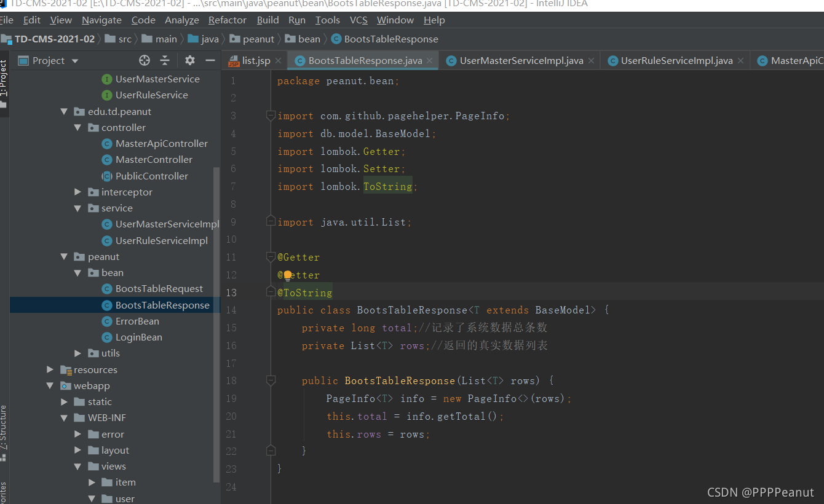Viewport: 824px width, 504px height.
Task: Open Project panel settings gear
Action: pyautogui.click(x=190, y=60)
